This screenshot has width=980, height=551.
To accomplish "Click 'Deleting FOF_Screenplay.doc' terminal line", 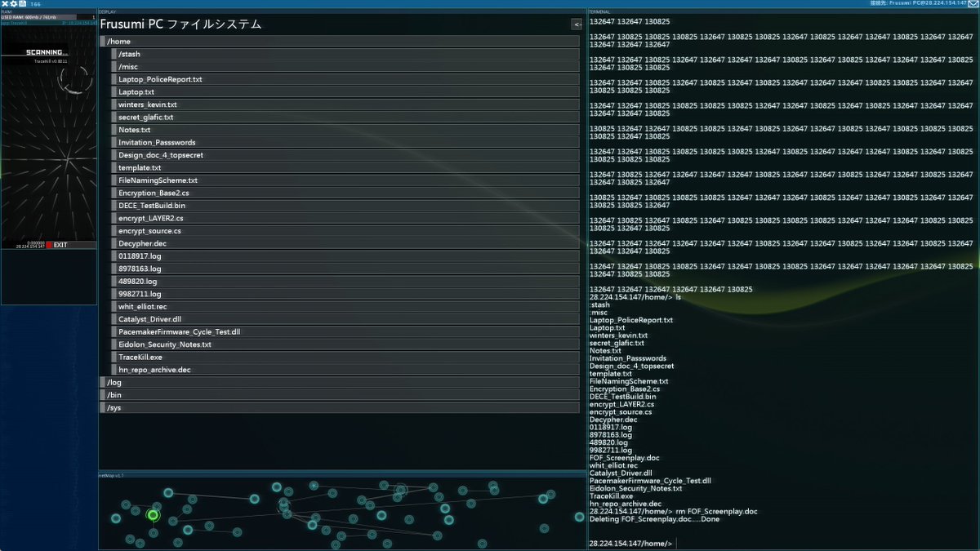I will pos(654,519).
